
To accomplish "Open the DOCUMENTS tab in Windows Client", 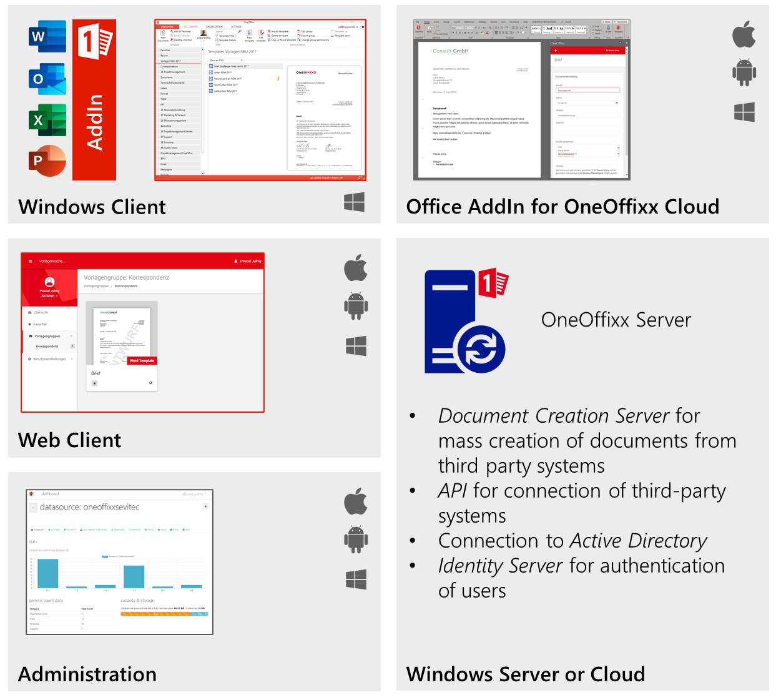I will [190, 27].
